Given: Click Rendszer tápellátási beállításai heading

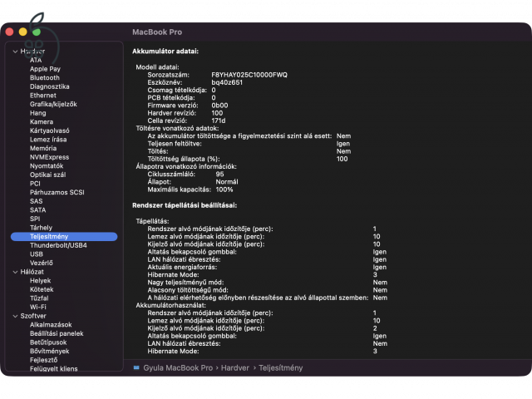Looking at the screenshot, I should (185, 205).
